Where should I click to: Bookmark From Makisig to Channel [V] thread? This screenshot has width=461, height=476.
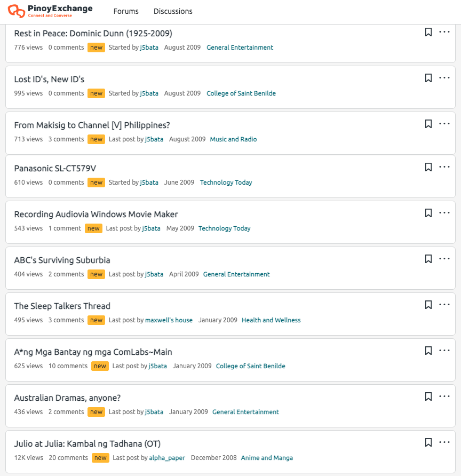pyautogui.click(x=428, y=124)
